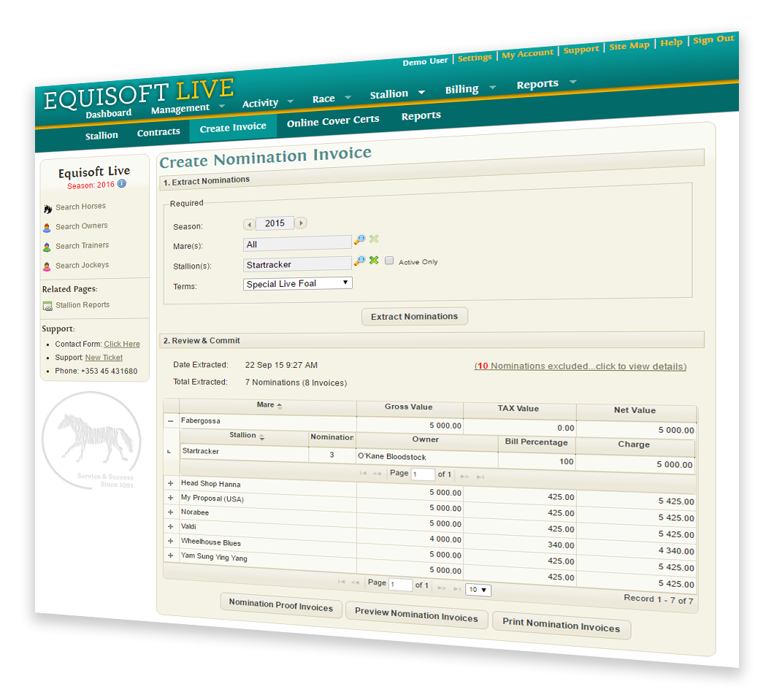Collapse the Fabergossa mare row

pyautogui.click(x=170, y=420)
